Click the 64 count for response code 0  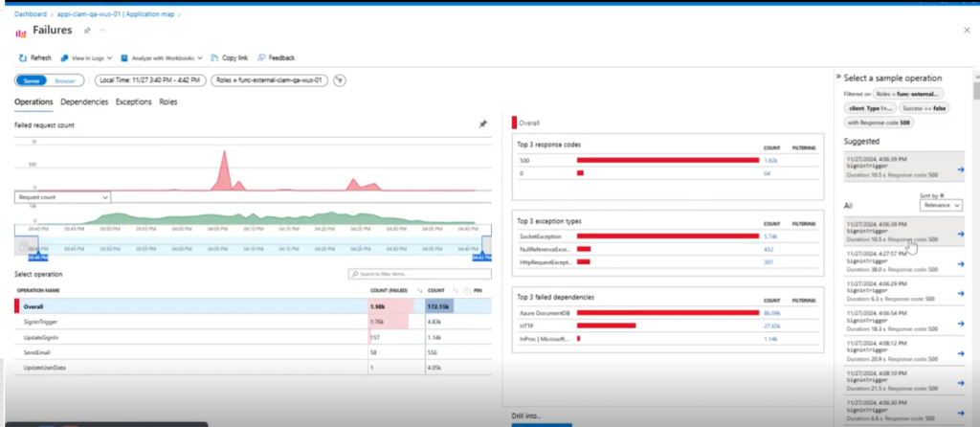(x=768, y=172)
